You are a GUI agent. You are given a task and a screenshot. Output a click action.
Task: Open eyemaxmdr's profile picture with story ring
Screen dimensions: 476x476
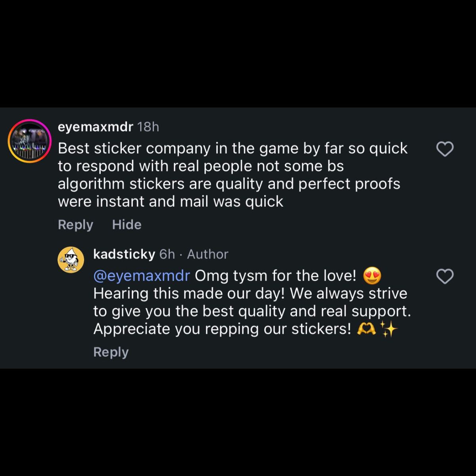[29, 141]
